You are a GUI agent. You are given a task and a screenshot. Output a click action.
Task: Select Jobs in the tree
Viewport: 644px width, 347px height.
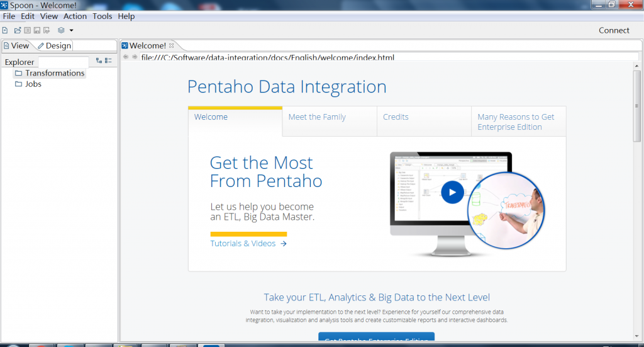33,84
